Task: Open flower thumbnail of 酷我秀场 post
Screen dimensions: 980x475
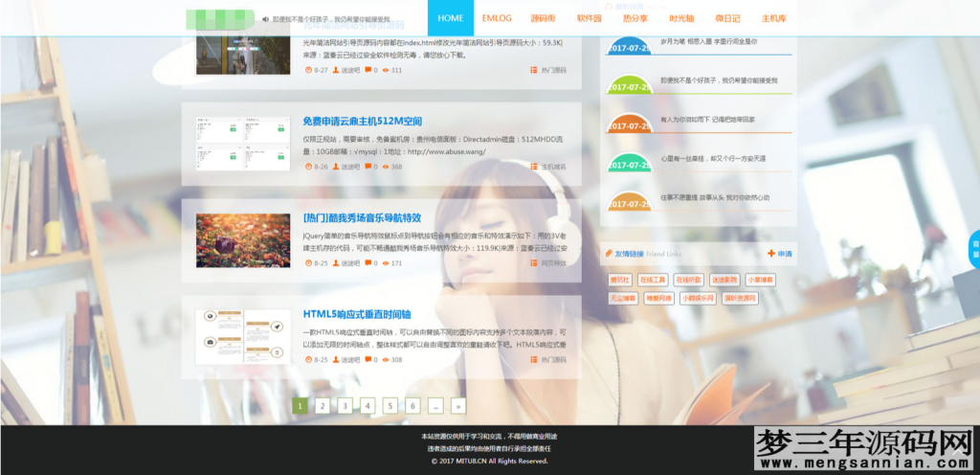Action: tap(243, 240)
